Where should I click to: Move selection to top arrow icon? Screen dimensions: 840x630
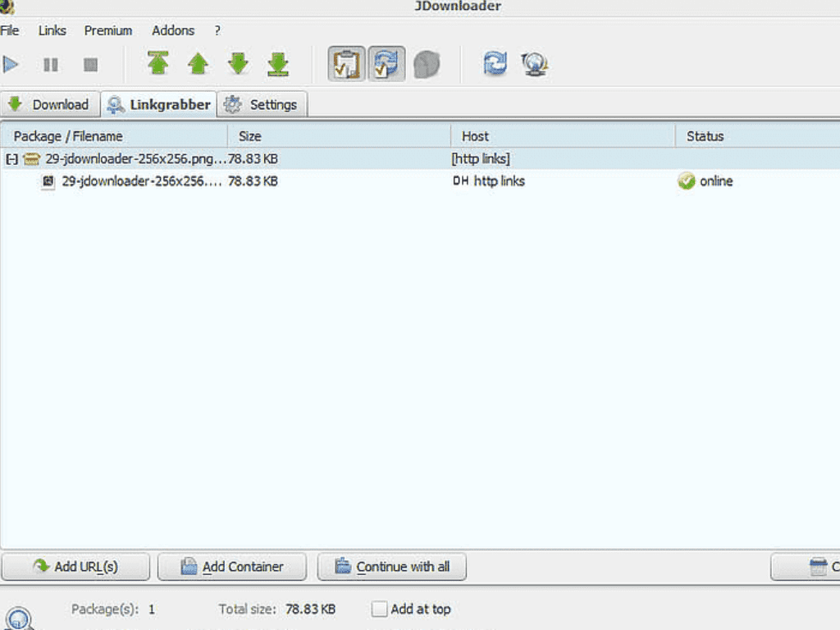point(158,64)
